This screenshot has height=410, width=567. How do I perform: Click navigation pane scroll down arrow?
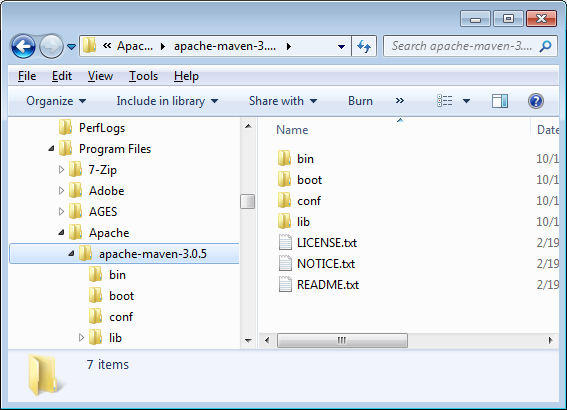(248, 341)
